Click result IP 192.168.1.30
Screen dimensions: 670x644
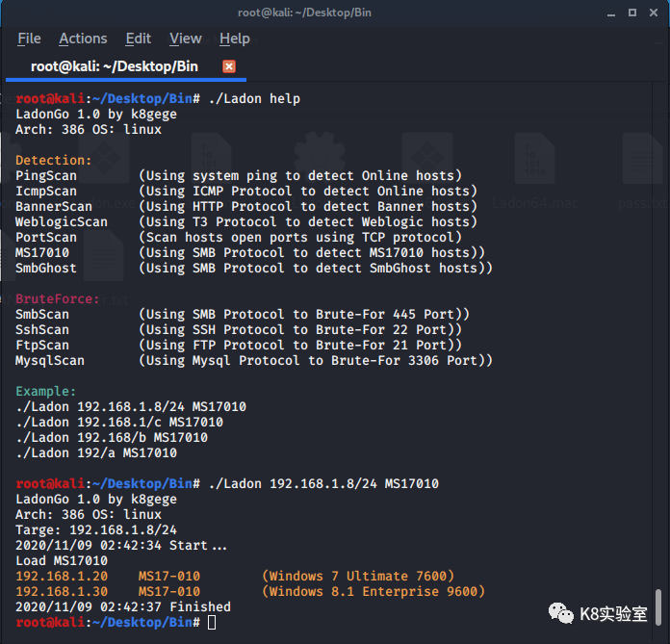(62, 591)
